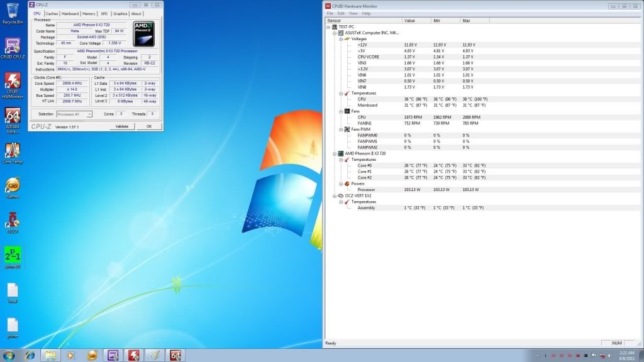The image size is (644, 362).
Task: Click the CPU-Z title bar Z icon
Action: [31, 5]
